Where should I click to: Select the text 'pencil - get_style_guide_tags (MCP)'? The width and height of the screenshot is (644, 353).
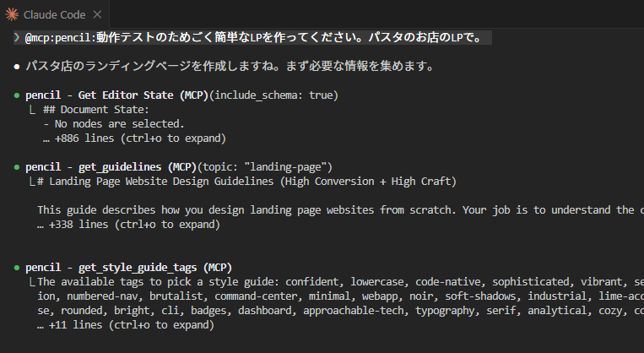(x=128, y=268)
